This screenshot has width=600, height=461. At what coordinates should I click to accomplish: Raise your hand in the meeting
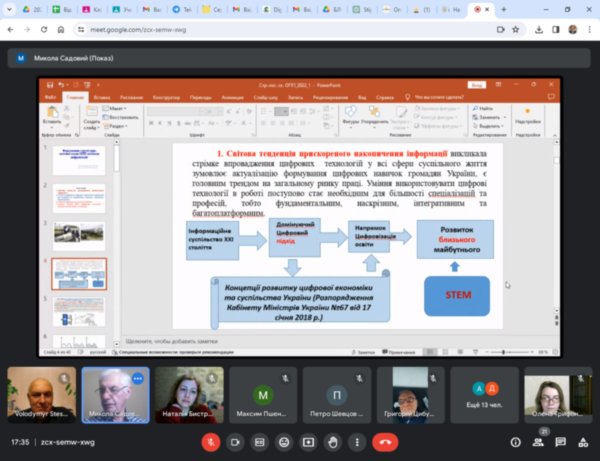[333, 441]
